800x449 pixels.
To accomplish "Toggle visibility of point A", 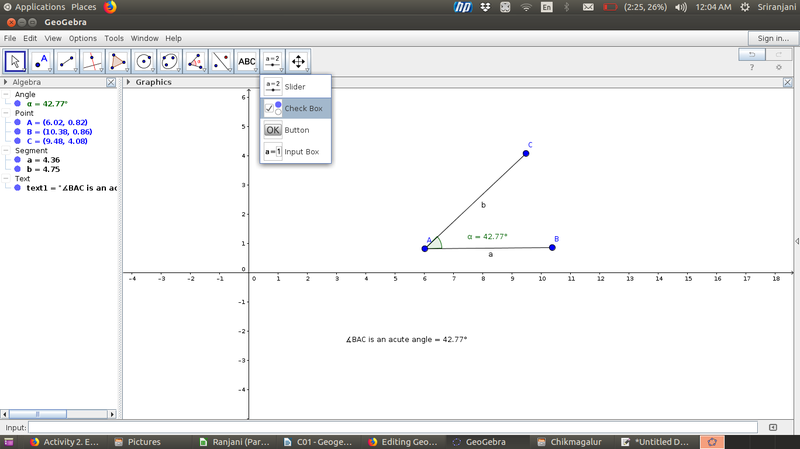I will point(17,122).
